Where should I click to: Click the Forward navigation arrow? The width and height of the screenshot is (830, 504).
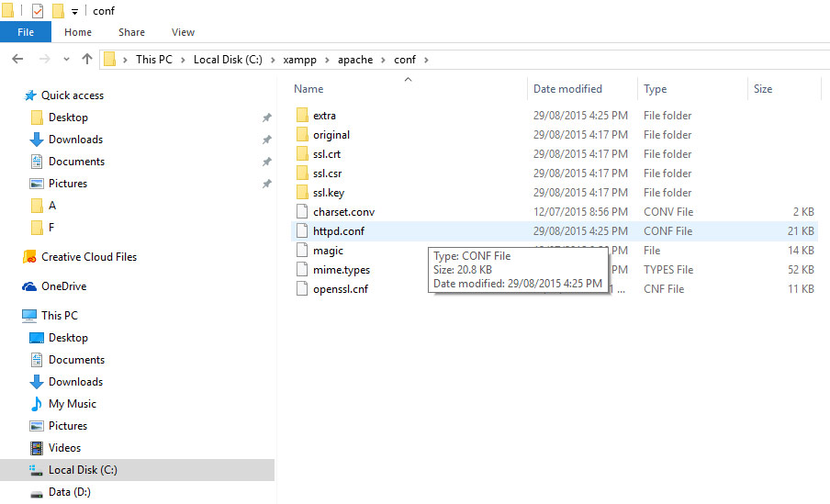tap(44, 60)
